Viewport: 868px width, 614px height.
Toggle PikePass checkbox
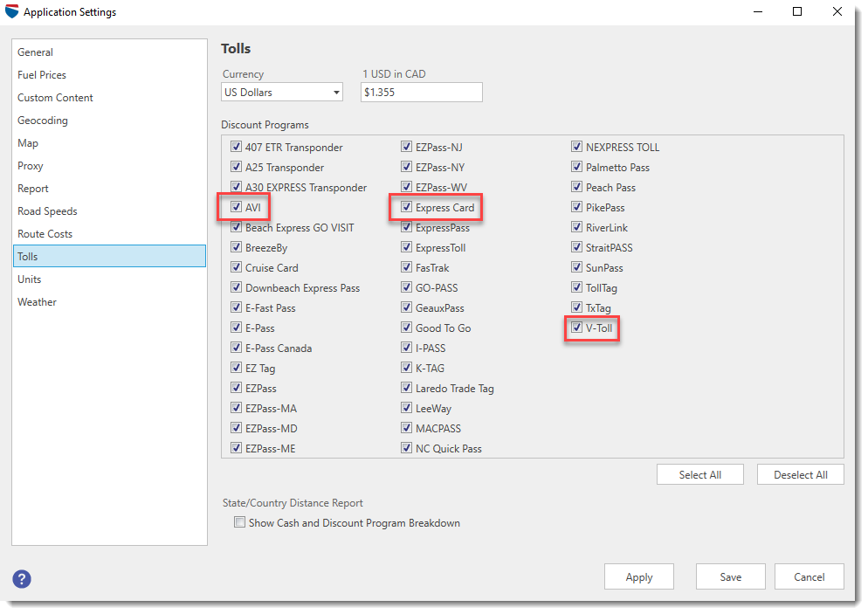[x=577, y=207]
